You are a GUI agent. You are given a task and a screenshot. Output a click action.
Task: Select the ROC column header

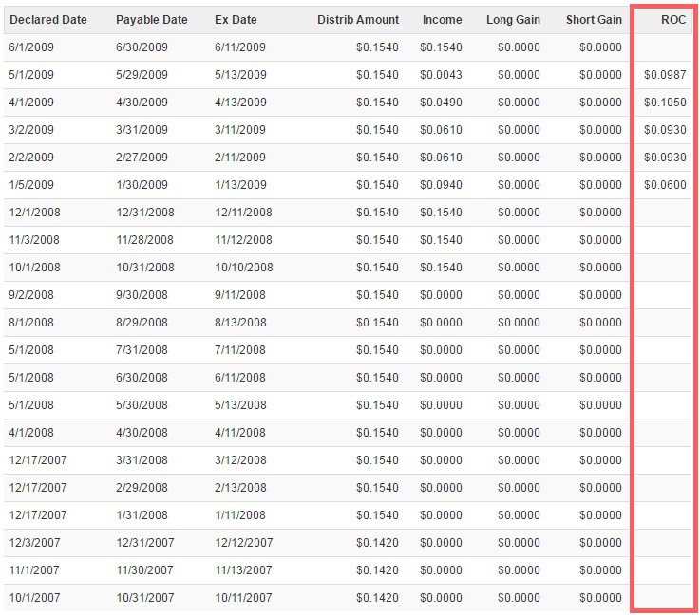[673, 20]
